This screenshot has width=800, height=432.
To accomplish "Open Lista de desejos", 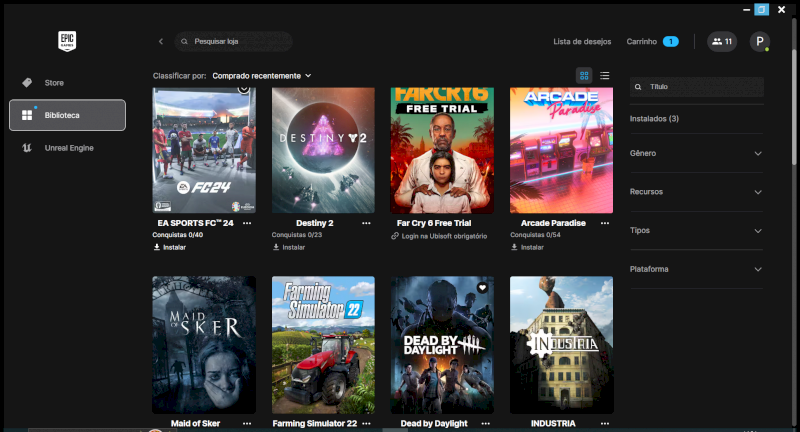I will (x=582, y=41).
